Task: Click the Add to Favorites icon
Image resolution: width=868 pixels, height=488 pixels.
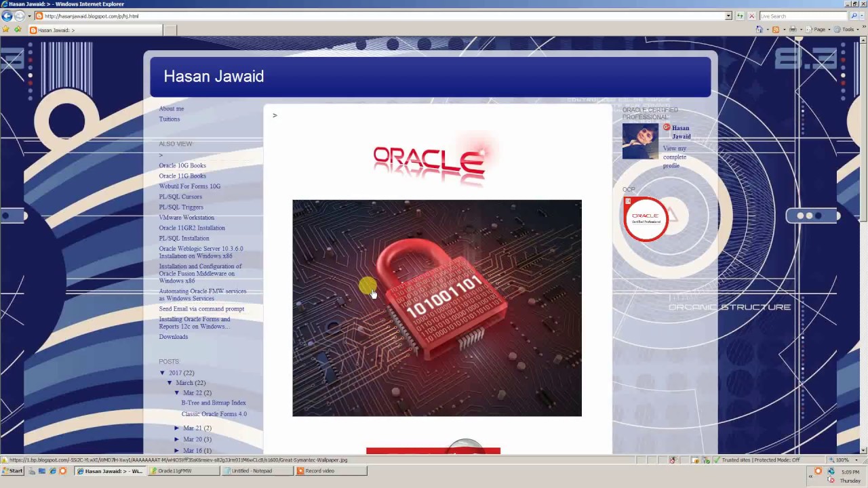Action: pos(18,29)
